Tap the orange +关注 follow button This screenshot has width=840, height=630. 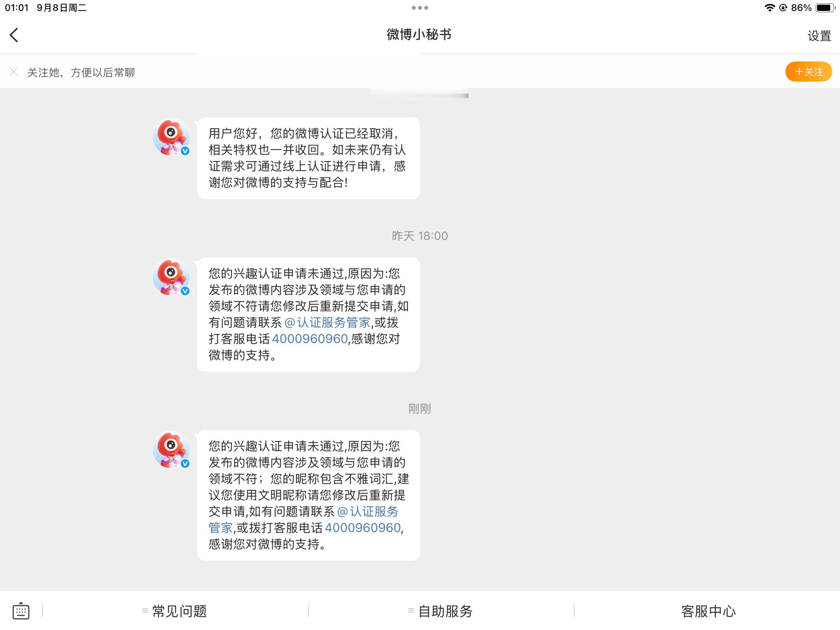808,72
